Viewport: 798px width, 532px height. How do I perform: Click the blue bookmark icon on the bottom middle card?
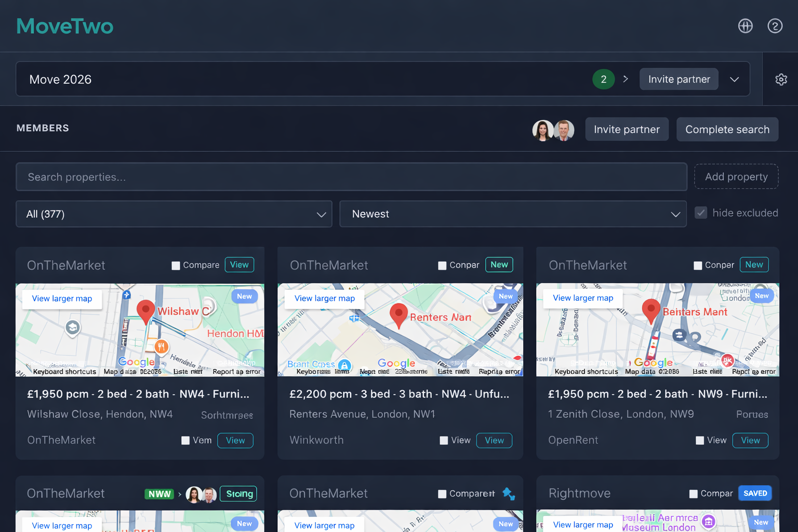tap(509, 494)
